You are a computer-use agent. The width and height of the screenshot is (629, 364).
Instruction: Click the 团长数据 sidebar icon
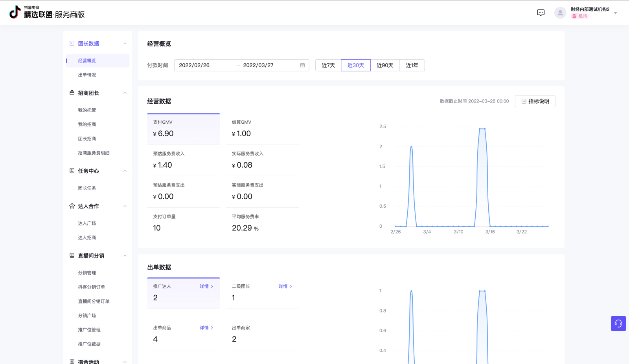pos(72,43)
